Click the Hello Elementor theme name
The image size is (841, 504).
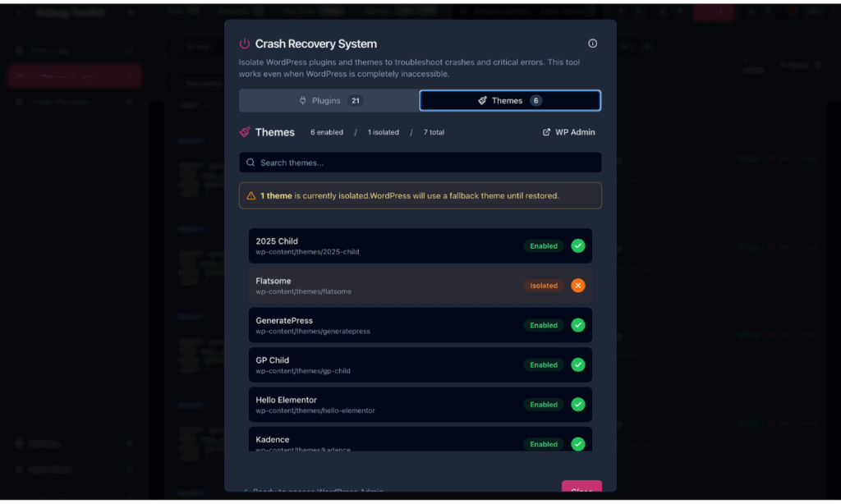tap(286, 400)
